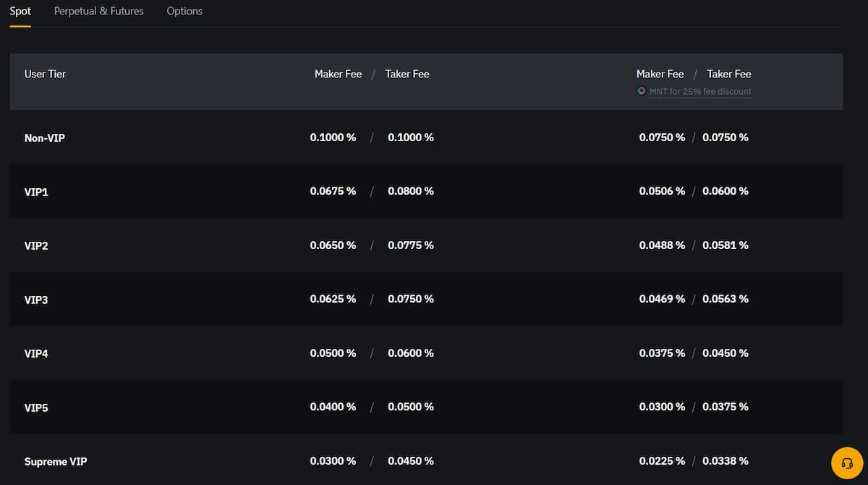The height and width of the screenshot is (485, 868).
Task: Click the standard Maker Fee column header
Action: [x=338, y=74]
